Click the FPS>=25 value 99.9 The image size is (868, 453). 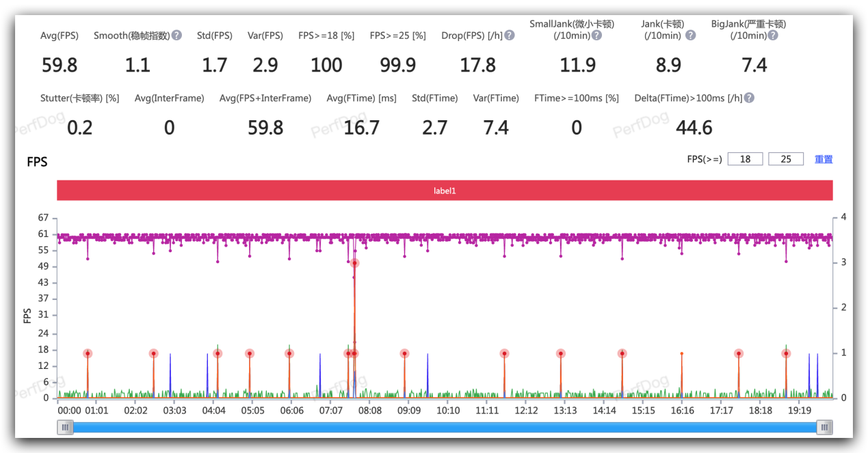pyautogui.click(x=397, y=66)
